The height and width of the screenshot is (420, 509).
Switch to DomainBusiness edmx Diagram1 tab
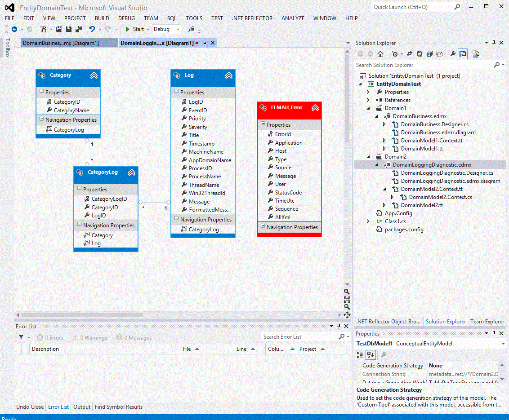61,43
